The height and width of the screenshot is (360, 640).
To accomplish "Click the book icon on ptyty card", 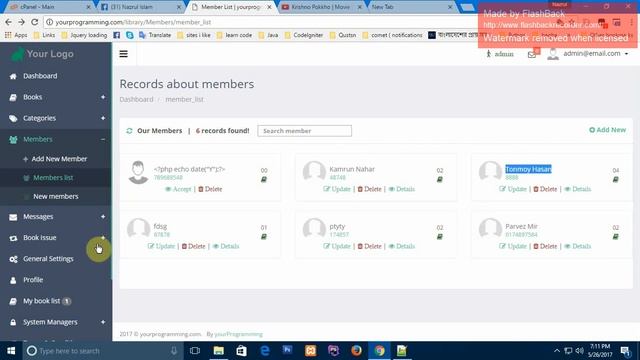I will (x=440, y=237).
